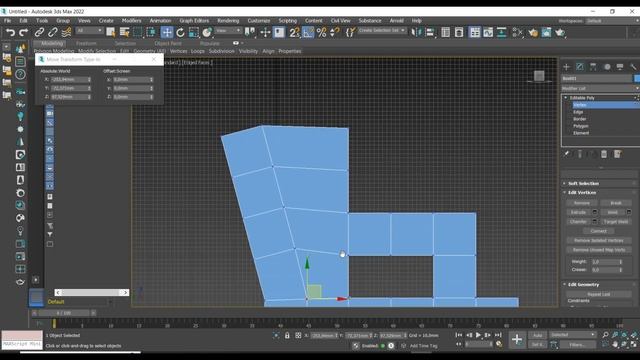Toggle the Selection Lock padlock icon
Screen dimensions: 640x360
(x=287, y=335)
